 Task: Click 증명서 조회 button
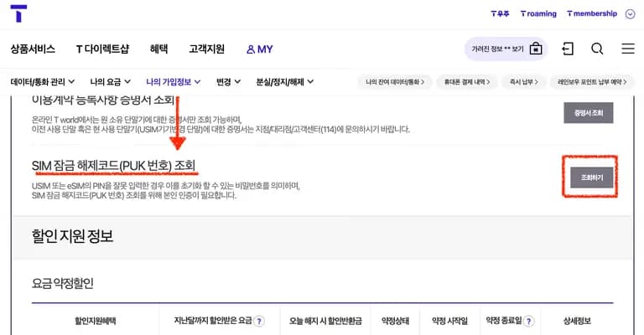pos(588,112)
